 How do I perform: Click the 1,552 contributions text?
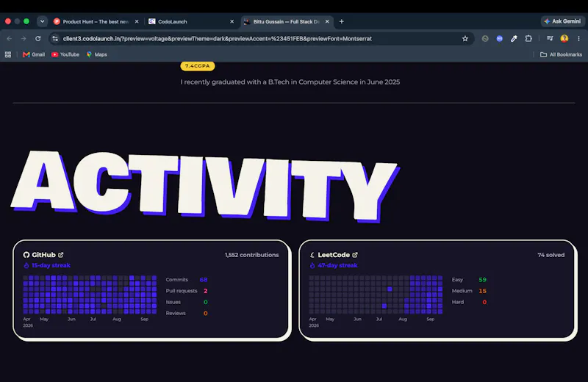pos(251,255)
